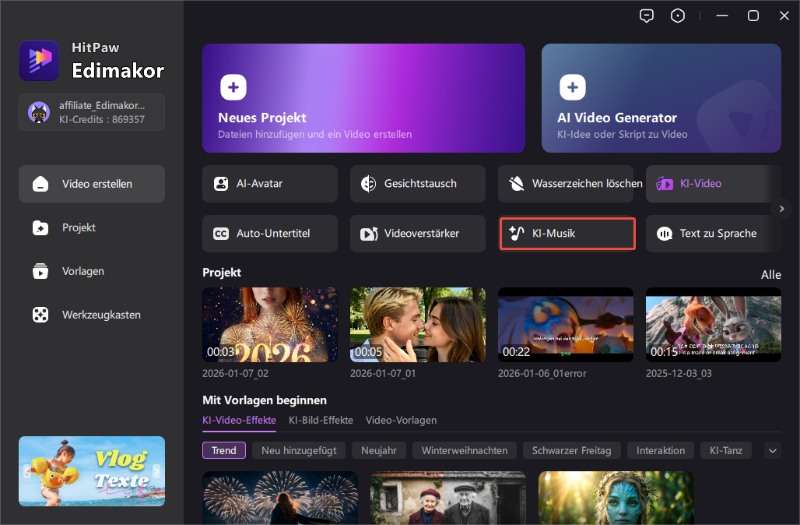Image resolution: width=800 pixels, height=525 pixels.
Task: Click the feedback message icon in title bar
Action: pyautogui.click(x=647, y=15)
